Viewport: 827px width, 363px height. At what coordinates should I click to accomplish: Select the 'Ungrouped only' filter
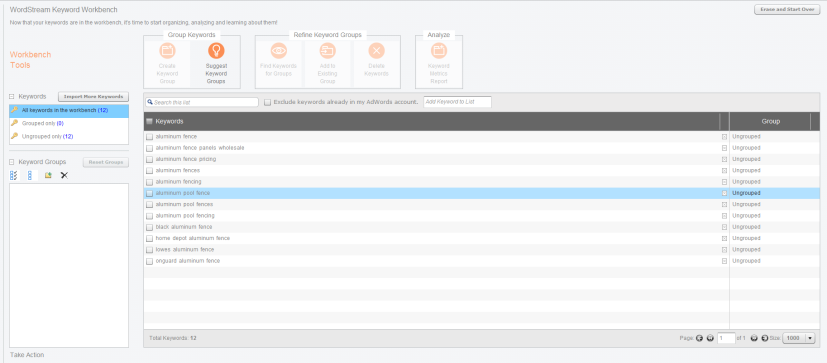[x=69, y=136]
